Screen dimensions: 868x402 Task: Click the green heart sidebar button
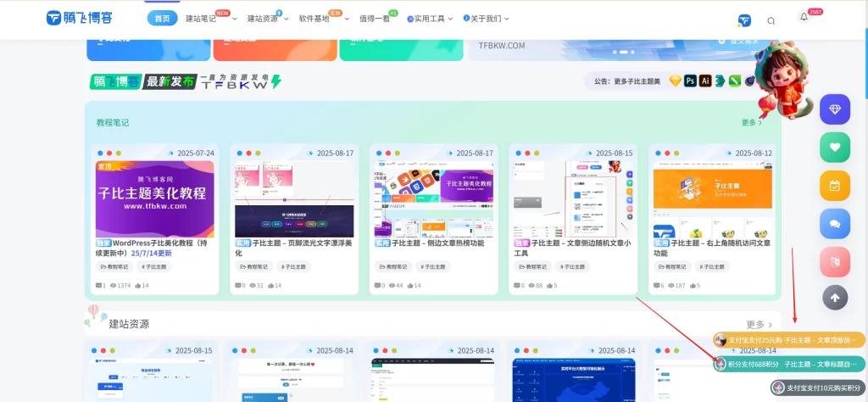point(835,148)
